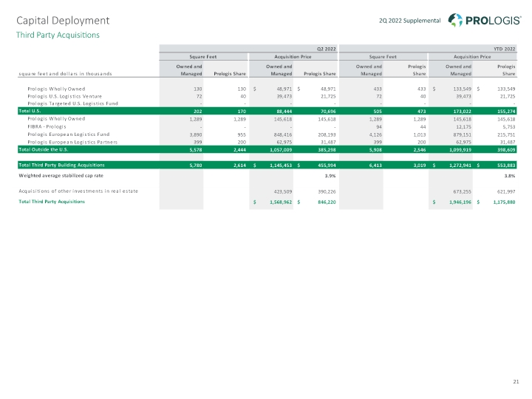
Task: Select the green 'Total Third Party Acquisitions' label
Action: [x=52, y=202]
